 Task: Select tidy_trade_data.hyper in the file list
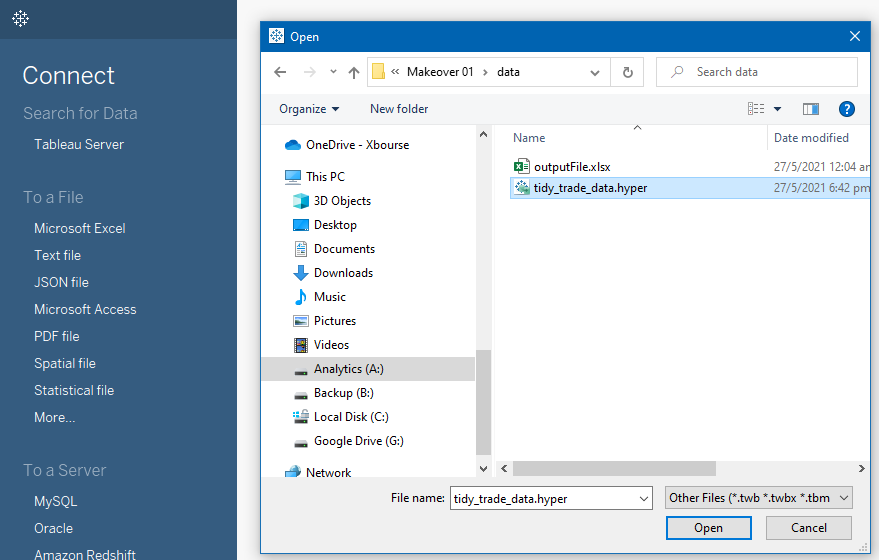coord(590,188)
